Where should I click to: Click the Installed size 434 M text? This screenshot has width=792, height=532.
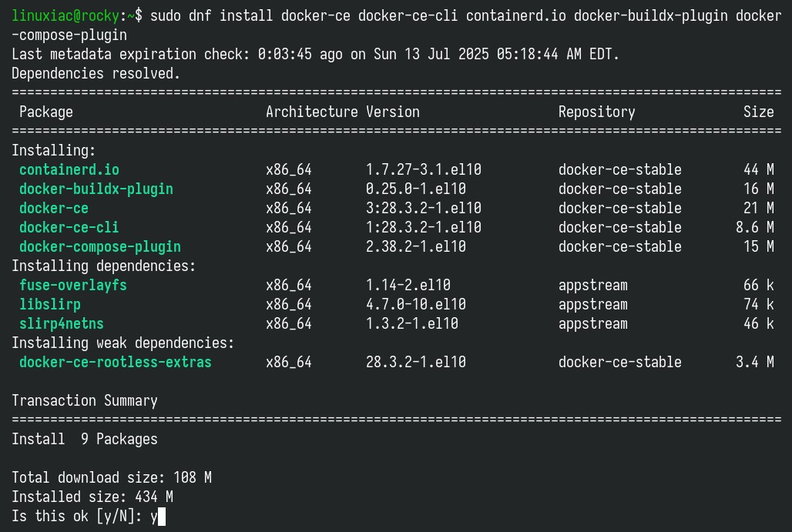(x=92, y=497)
